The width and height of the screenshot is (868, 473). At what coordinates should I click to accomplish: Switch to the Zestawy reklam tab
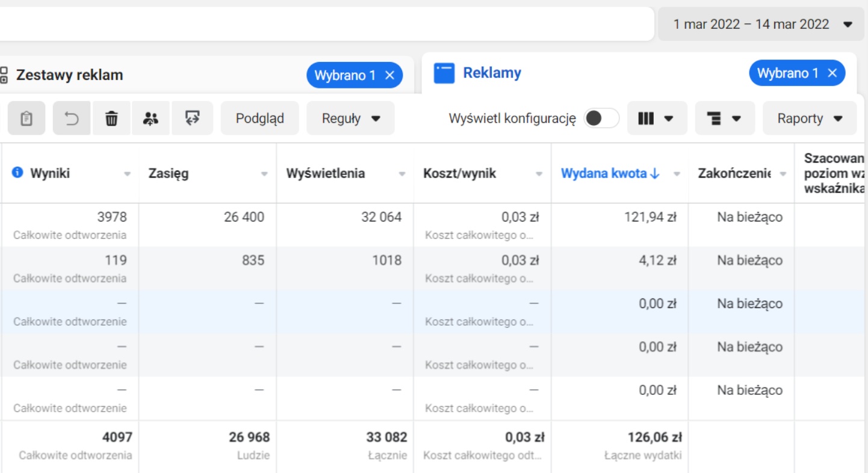coord(69,75)
